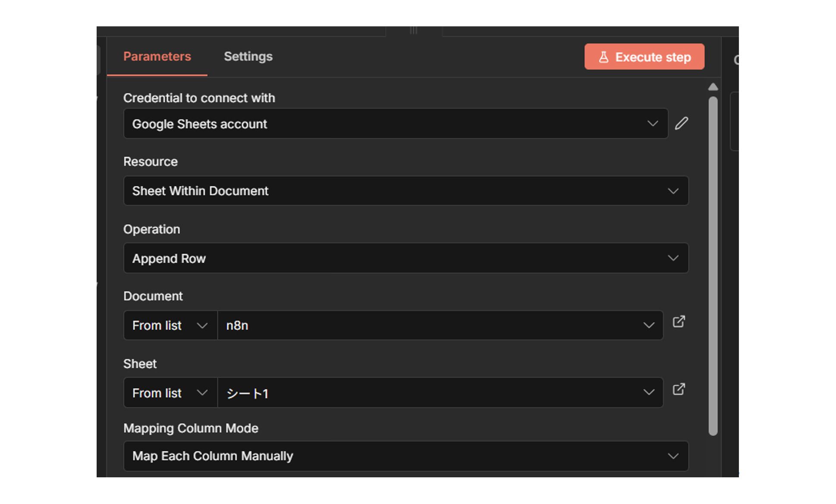The width and height of the screenshot is (836, 504).
Task: Click the pencil icon to edit credential
Action: (681, 123)
